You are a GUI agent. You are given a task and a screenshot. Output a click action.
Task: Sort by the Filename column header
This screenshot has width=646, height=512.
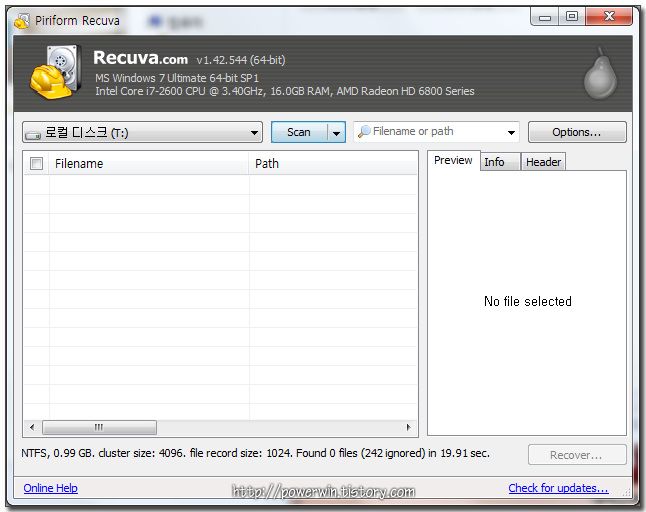149,164
